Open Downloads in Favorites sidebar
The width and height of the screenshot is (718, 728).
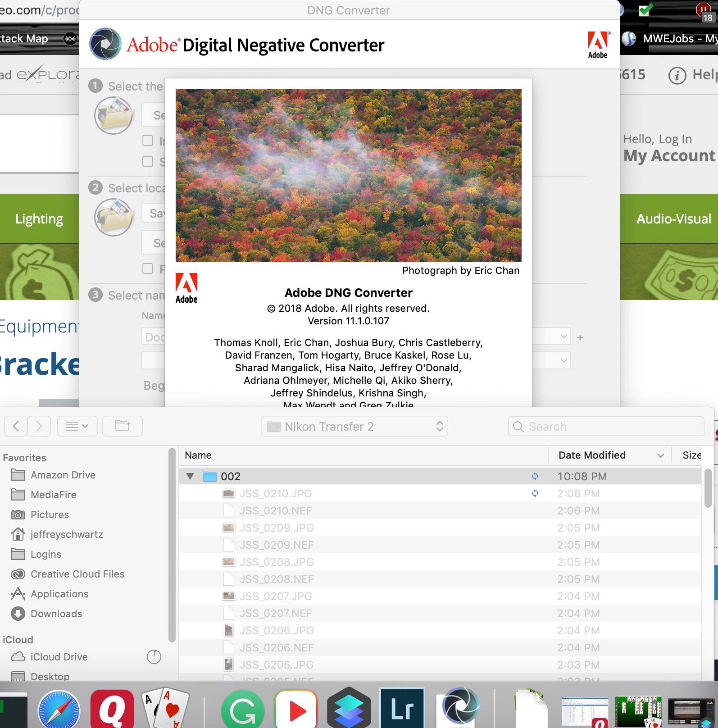(x=56, y=614)
